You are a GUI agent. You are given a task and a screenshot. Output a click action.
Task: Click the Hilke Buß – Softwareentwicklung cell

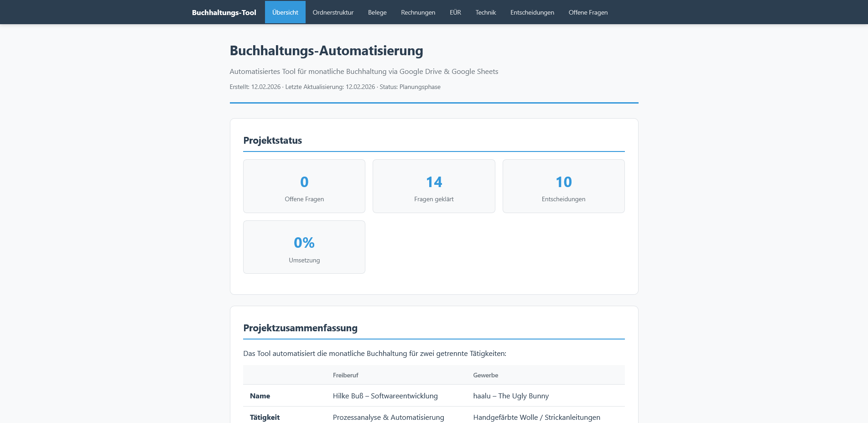point(385,396)
